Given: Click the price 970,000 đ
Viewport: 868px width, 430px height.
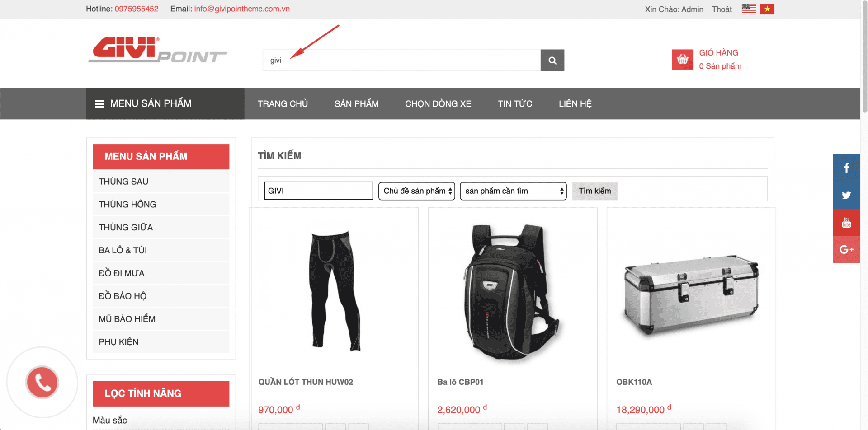Looking at the screenshot, I should (x=279, y=409).
